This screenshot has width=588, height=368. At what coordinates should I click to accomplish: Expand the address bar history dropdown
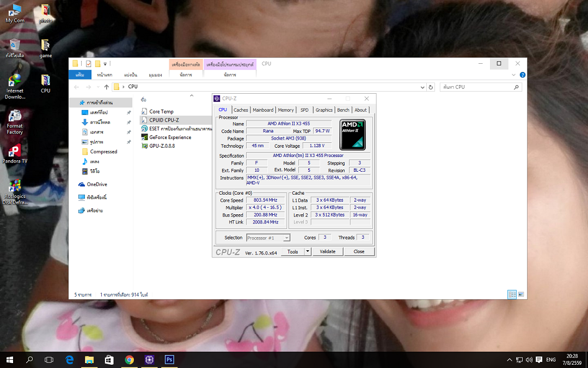coord(422,87)
